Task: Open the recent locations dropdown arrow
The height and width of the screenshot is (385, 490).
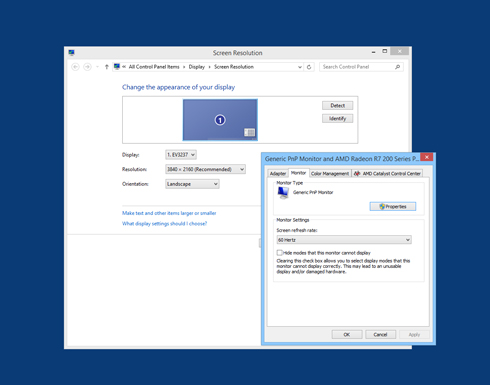Action: coord(97,67)
